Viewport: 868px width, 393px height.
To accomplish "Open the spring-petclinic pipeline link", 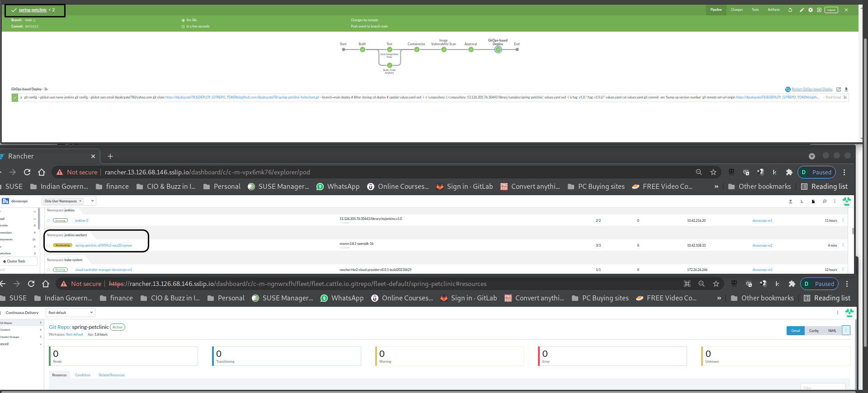I will click(x=33, y=10).
